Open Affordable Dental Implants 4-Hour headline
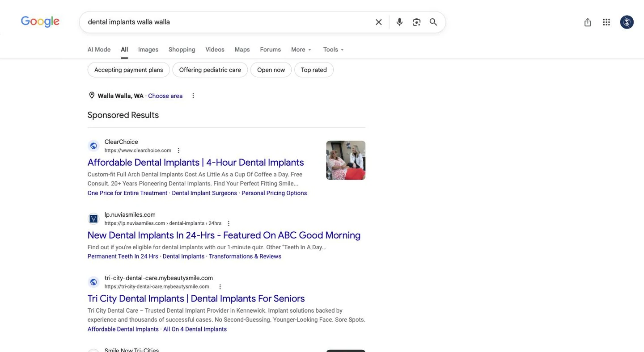644x352 pixels. tap(195, 163)
